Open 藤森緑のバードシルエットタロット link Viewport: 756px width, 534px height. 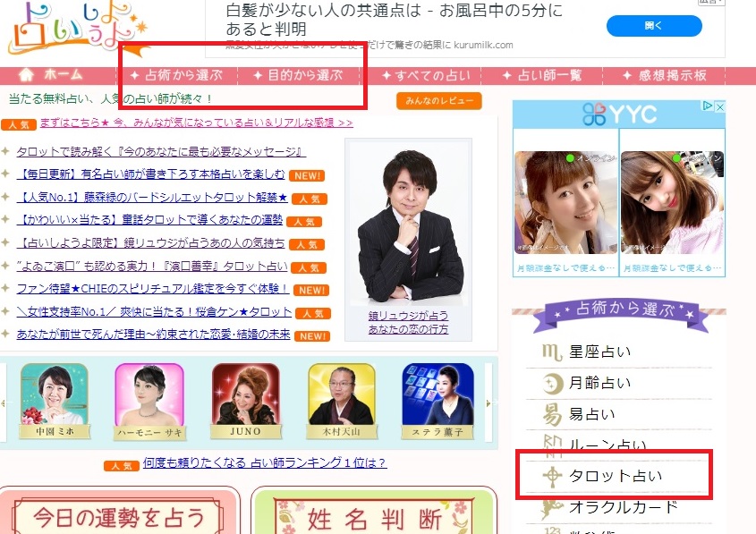coord(152,197)
